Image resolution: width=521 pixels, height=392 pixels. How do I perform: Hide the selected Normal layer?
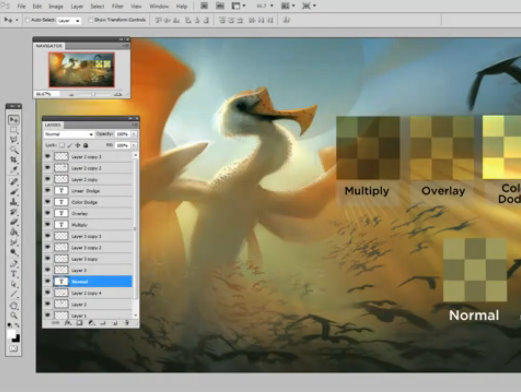[48, 281]
